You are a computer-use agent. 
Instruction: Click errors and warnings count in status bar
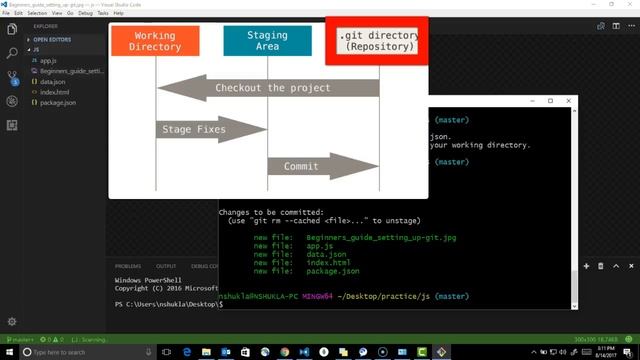point(52,339)
